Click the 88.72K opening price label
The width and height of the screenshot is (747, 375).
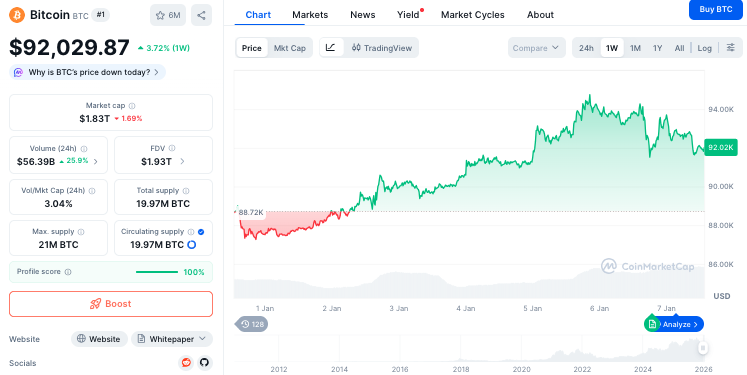coord(251,213)
